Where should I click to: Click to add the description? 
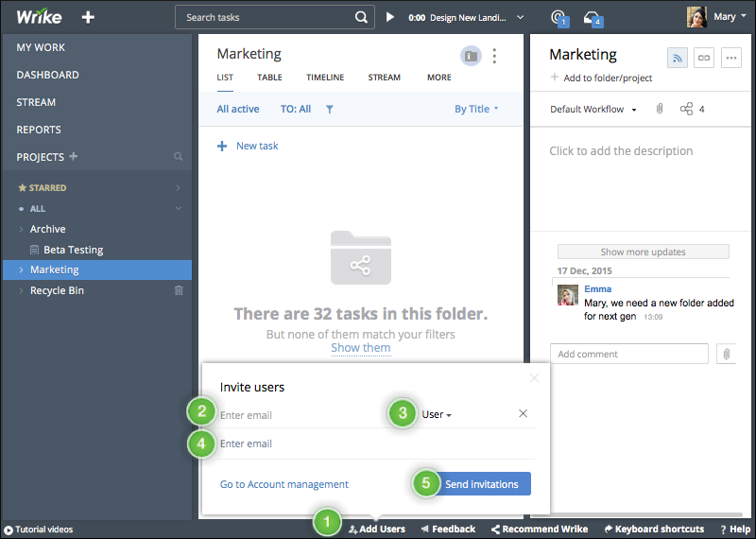point(621,151)
